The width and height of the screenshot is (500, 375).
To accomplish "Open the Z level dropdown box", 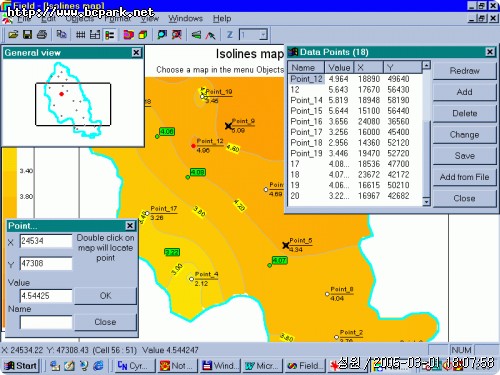I will [x=254, y=35].
